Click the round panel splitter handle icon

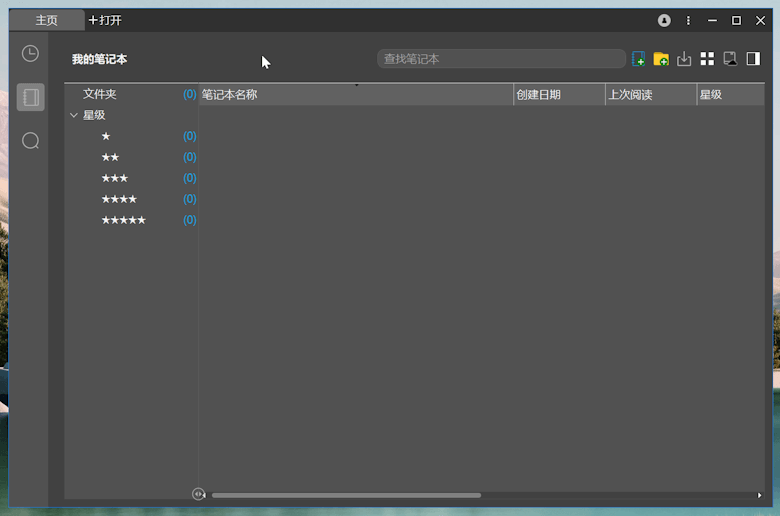(x=198, y=494)
